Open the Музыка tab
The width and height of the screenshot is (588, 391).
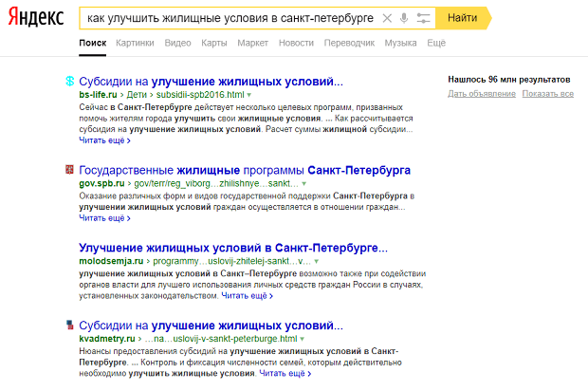pyautogui.click(x=400, y=43)
